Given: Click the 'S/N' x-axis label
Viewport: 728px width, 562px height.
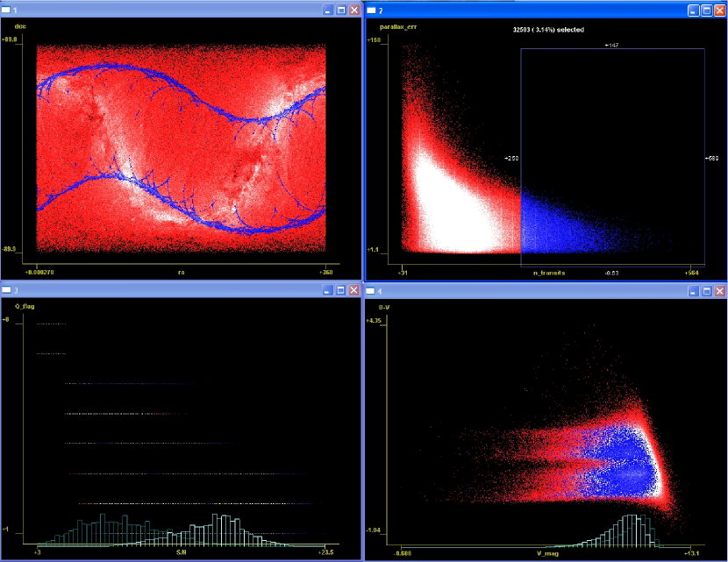Looking at the screenshot, I should (x=182, y=552).
